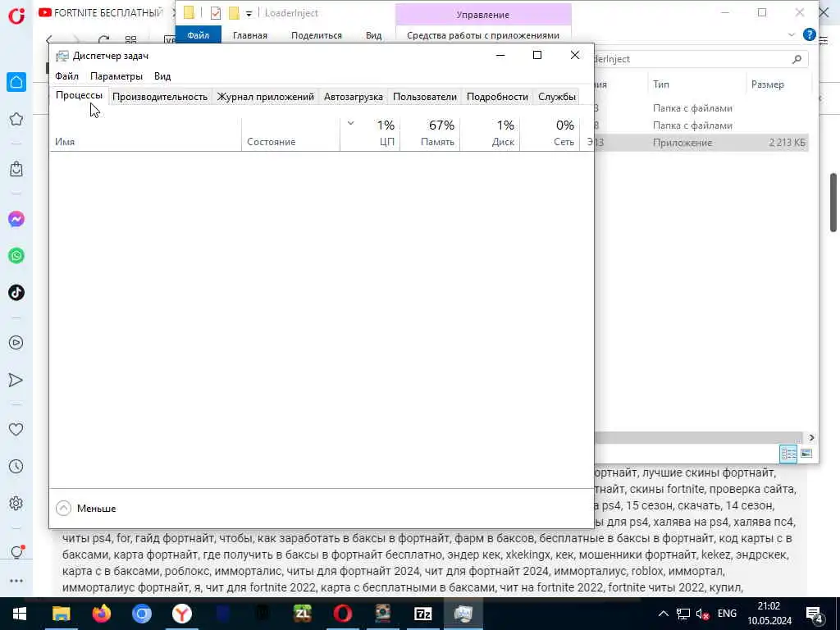Click the Управление contextual tab header
The image size is (840, 630).
pyautogui.click(x=482, y=15)
